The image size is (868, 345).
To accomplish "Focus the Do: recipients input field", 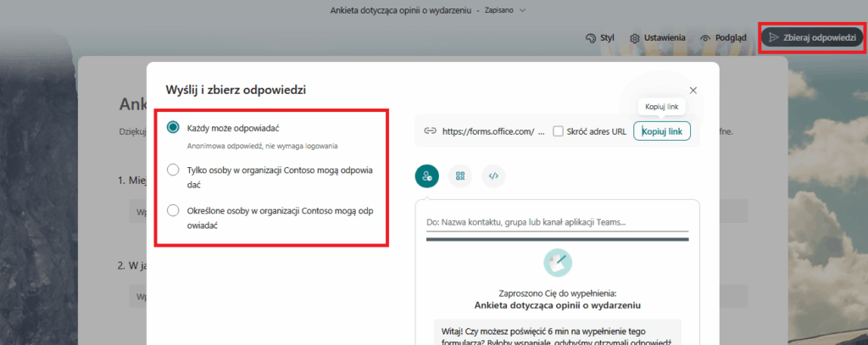I will pyautogui.click(x=557, y=223).
